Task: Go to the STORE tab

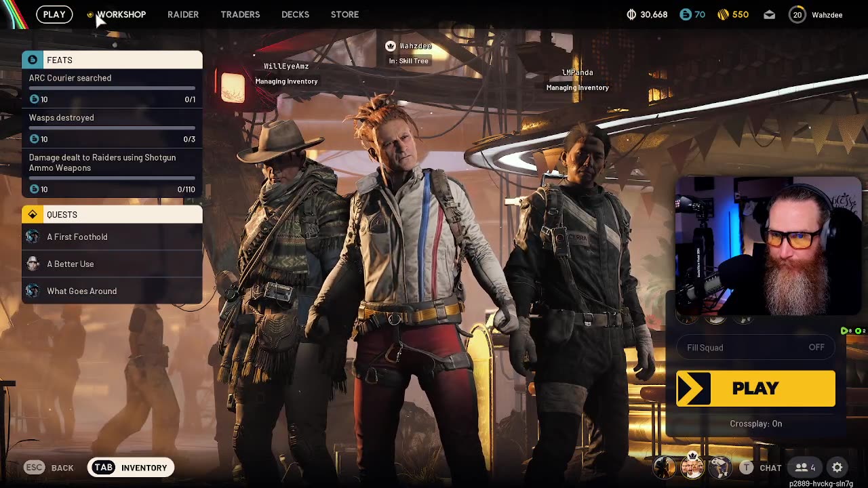Action: pos(344,14)
